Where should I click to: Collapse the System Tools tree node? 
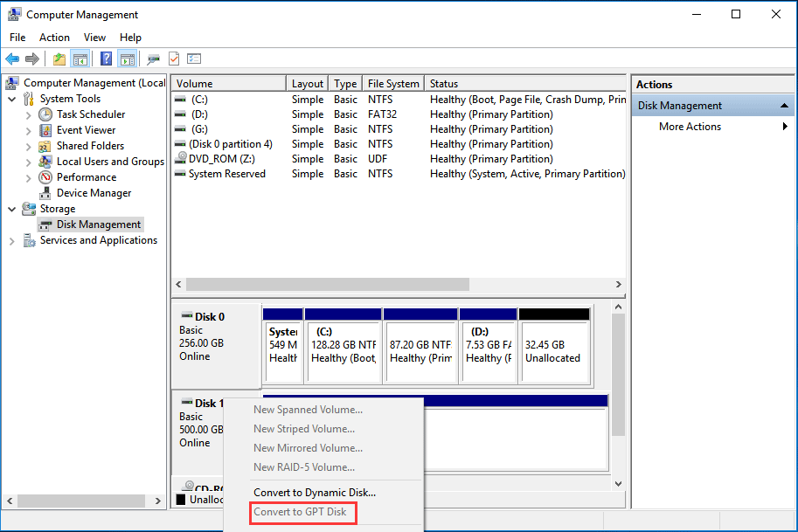coord(12,100)
